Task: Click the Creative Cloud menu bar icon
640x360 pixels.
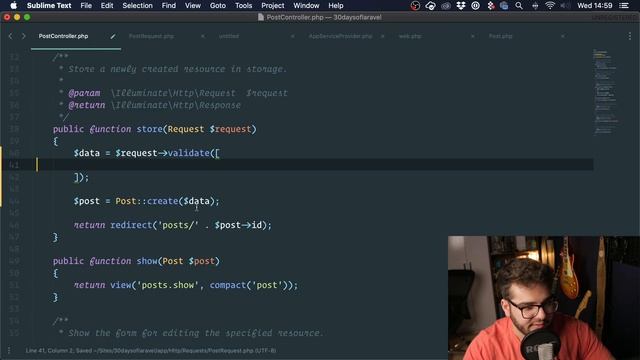Action: click(446, 6)
